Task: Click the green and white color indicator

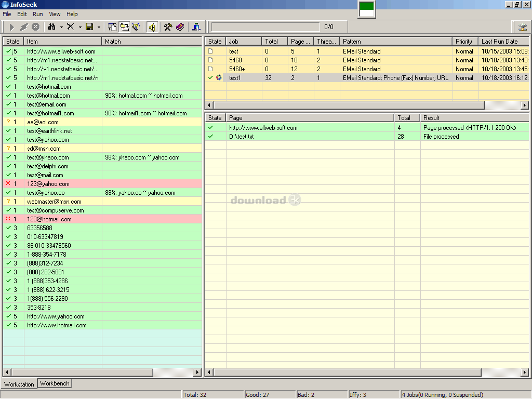Action: click(x=367, y=9)
